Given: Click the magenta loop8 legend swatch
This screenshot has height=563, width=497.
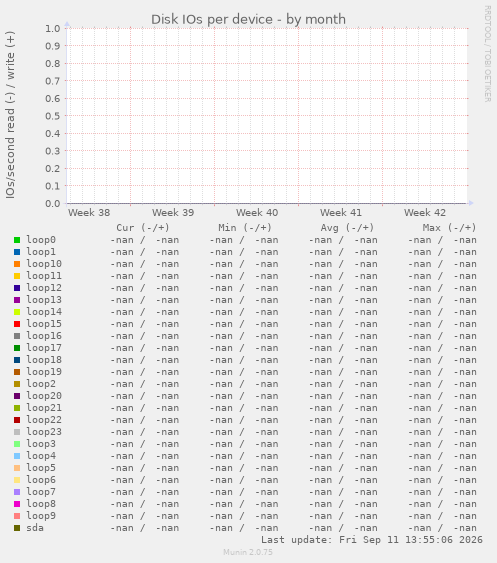Looking at the screenshot, I should pos(17,504).
